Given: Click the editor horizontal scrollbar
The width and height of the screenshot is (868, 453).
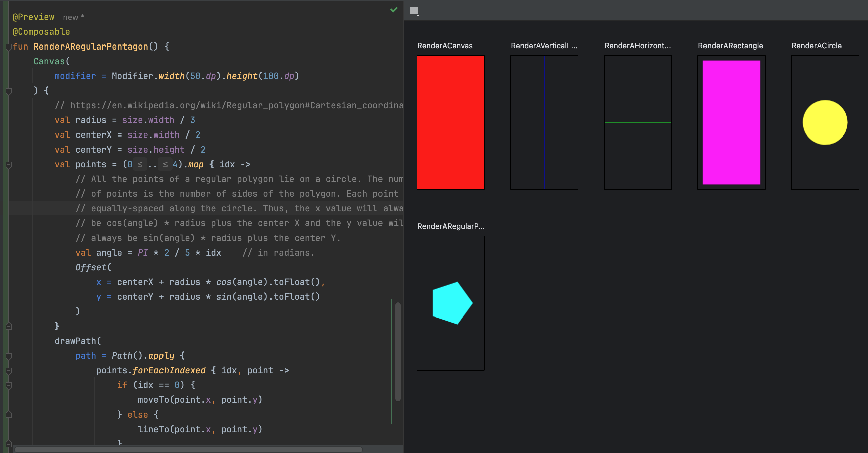Looking at the screenshot, I should coord(188,449).
